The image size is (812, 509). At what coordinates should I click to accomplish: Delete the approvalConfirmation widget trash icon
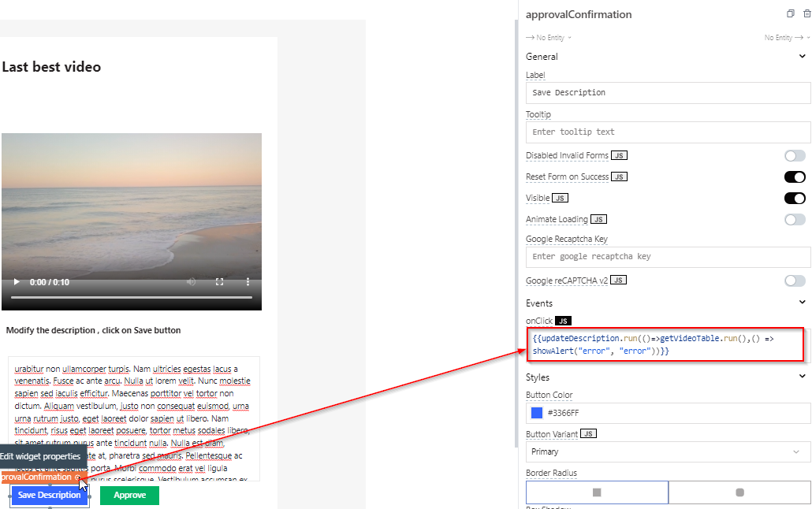tap(806, 14)
